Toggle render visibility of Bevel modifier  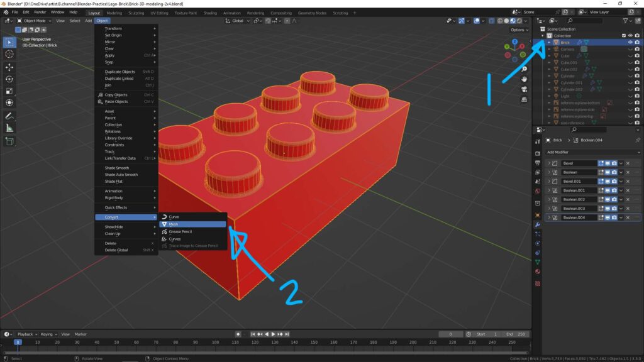(614, 163)
